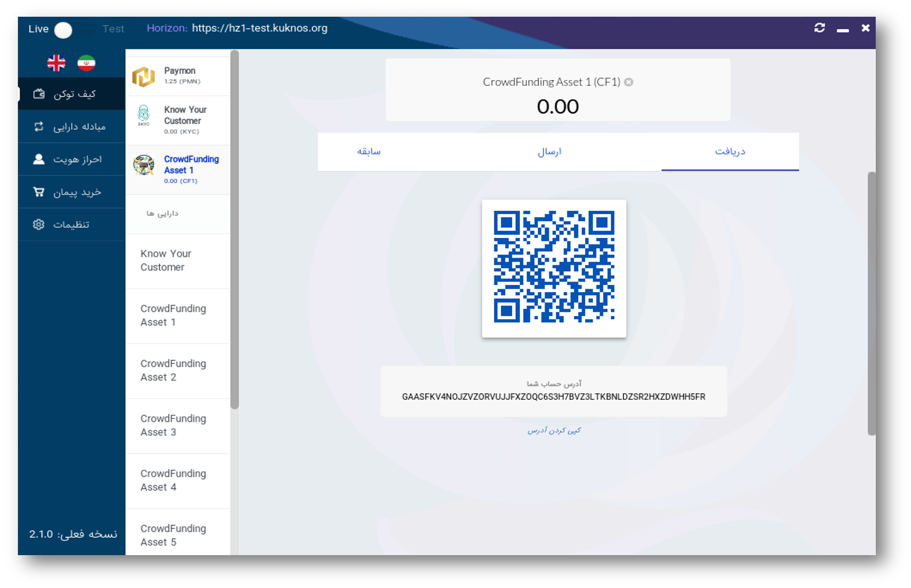
Task: Switch to the send (ارسال) tab
Action: pyautogui.click(x=549, y=152)
